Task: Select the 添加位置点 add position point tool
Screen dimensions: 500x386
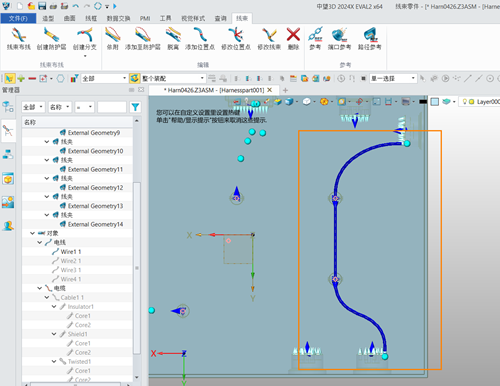Action: pyautogui.click(x=200, y=39)
